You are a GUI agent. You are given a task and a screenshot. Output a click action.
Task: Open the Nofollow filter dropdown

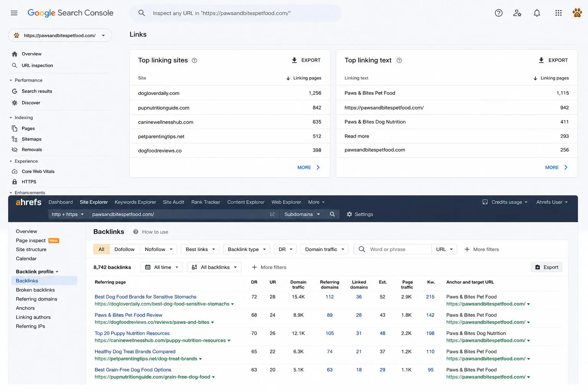click(x=158, y=249)
